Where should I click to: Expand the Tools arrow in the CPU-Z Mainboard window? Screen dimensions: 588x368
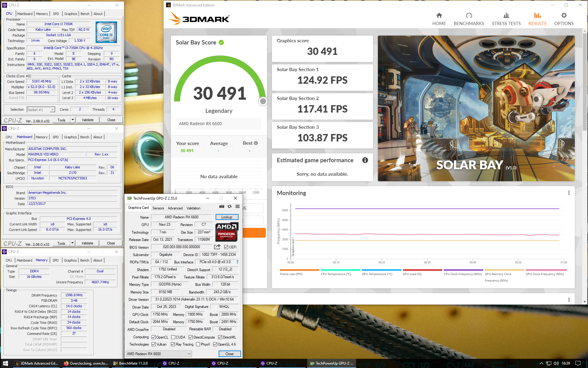72,243
